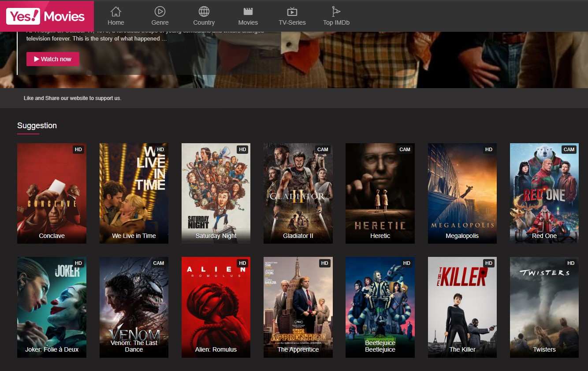588x371 pixels.
Task: Open the We Live in Time poster
Action: [134, 193]
